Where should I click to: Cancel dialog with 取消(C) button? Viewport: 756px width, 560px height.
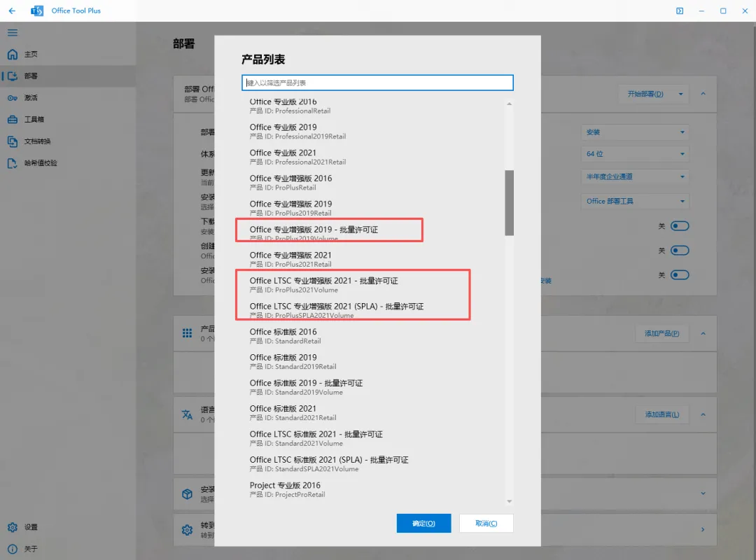click(x=486, y=524)
